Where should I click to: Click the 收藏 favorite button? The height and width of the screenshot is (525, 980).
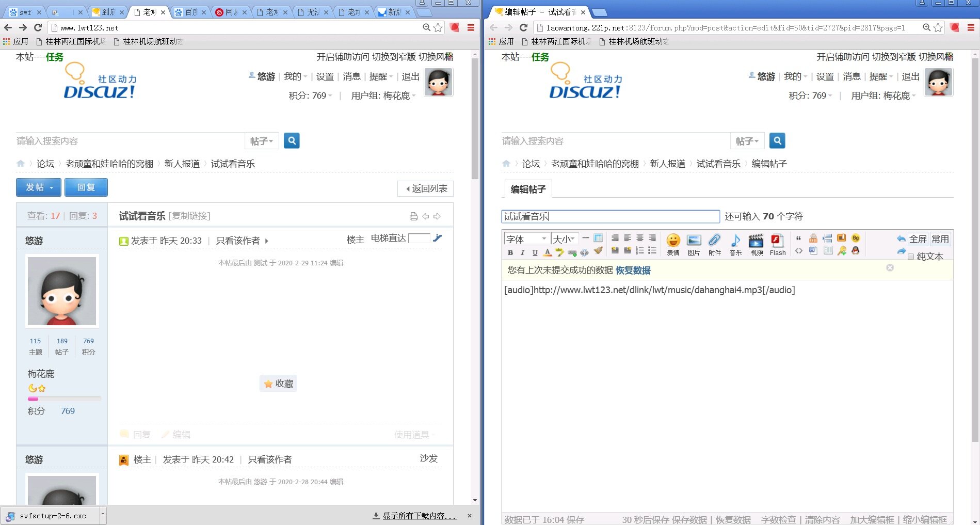pos(278,384)
